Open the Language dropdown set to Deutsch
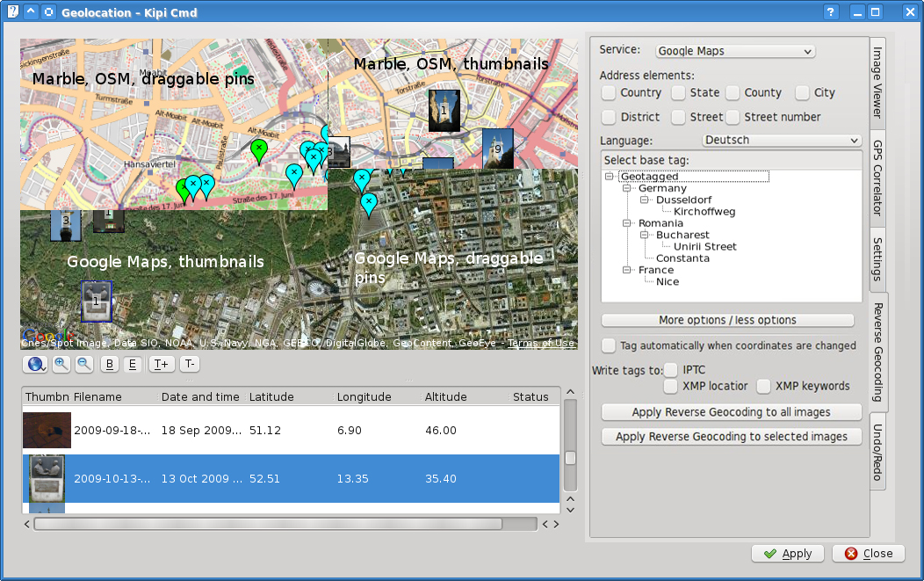This screenshot has width=924, height=581. click(782, 141)
